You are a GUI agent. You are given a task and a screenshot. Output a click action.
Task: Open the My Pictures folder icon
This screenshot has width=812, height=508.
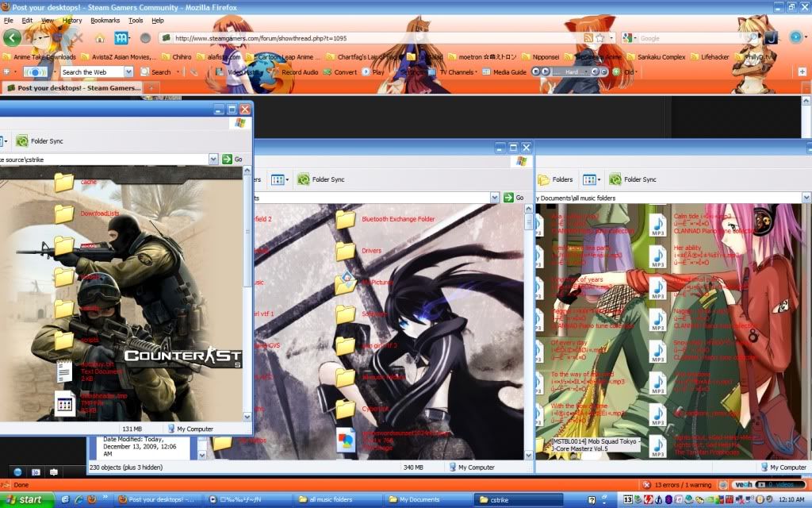coord(346,283)
